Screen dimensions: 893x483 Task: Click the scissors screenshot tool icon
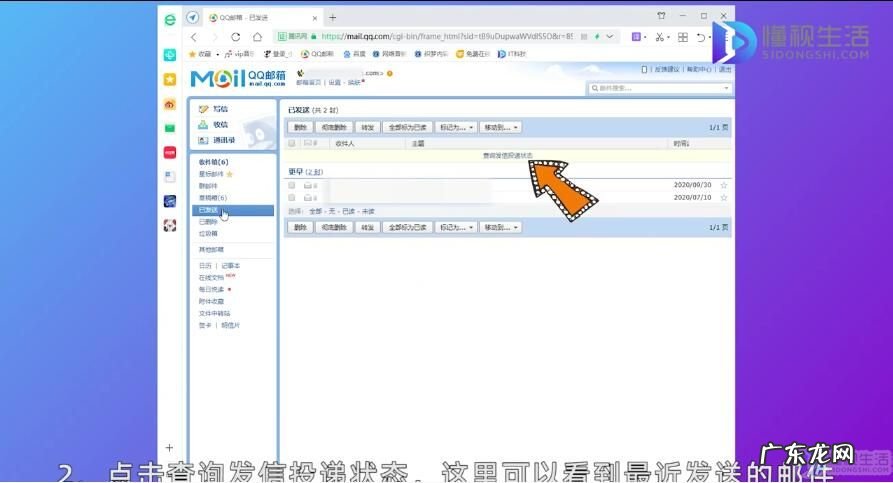coord(659,37)
